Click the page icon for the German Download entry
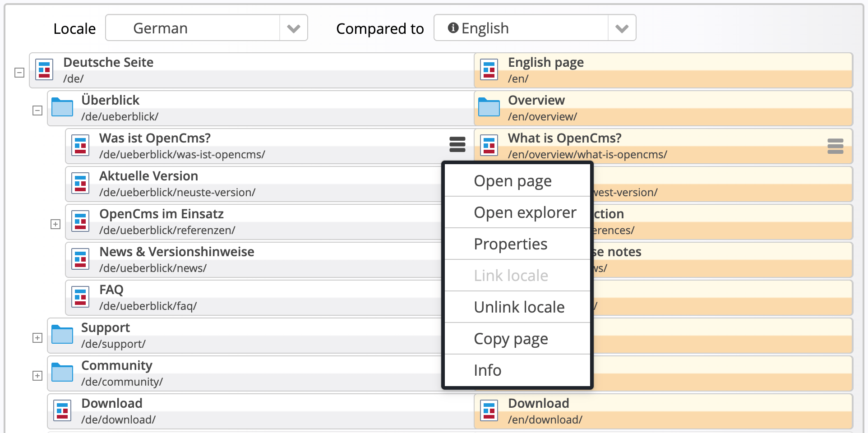Image resolution: width=868 pixels, height=433 pixels. (x=63, y=410)
